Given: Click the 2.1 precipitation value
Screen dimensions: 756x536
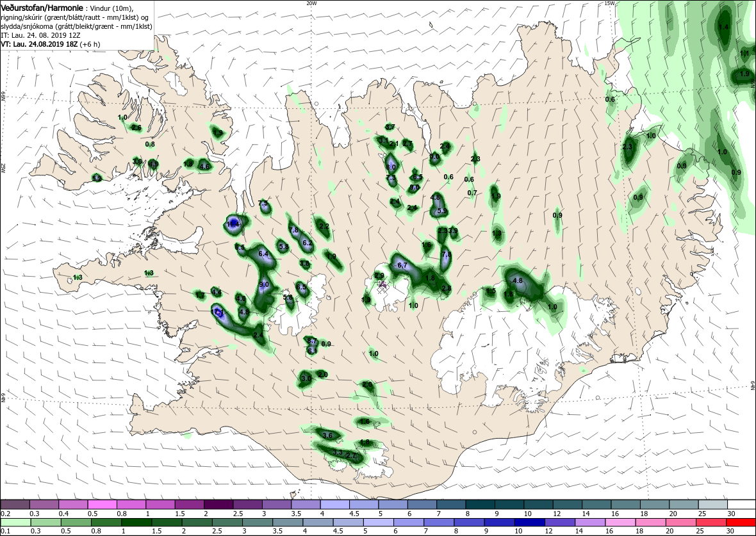Looking at the screenshot, I should (x=394, y=143).
